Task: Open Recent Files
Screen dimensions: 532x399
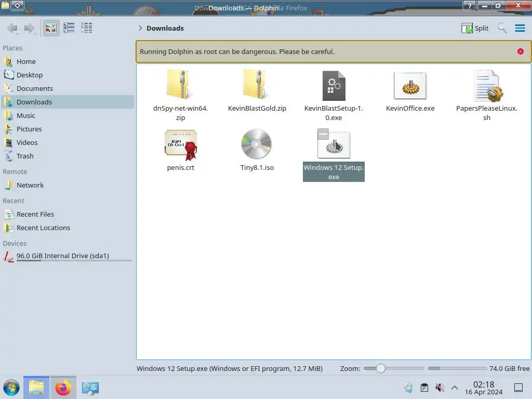Action: [68, 215]
